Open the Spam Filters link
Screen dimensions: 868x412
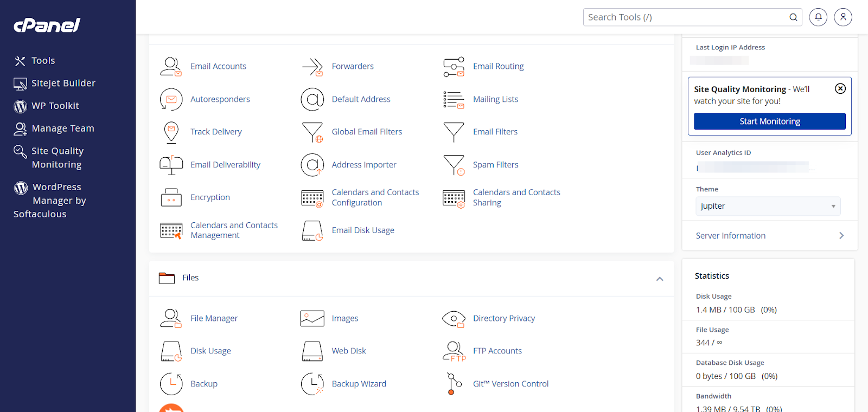click(x=496, y=165)
